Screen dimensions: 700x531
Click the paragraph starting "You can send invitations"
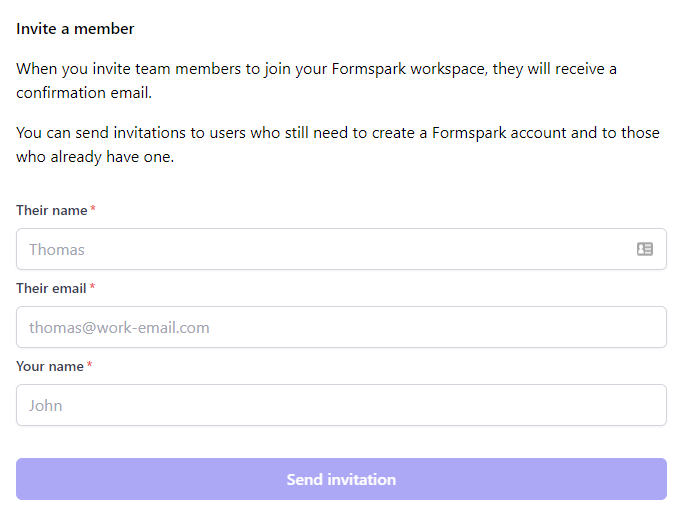coord(338,145)
